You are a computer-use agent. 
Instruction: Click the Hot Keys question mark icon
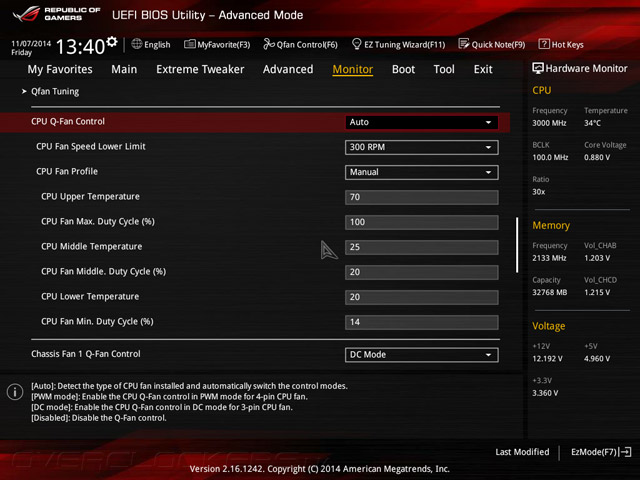coord(544,44)
